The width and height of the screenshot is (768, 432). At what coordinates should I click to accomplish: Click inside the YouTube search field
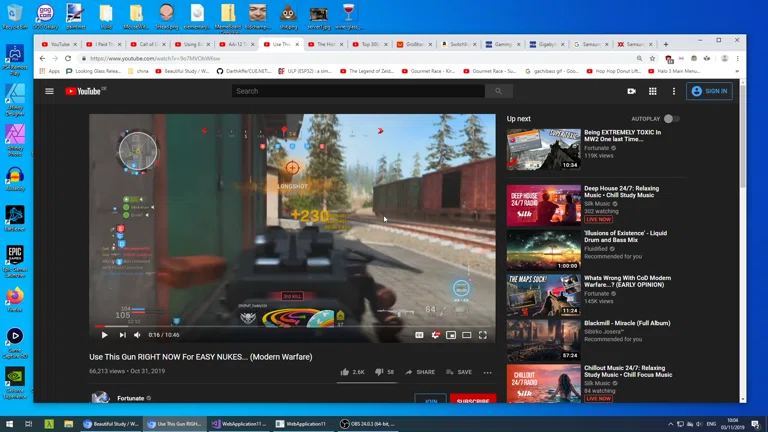359,91
